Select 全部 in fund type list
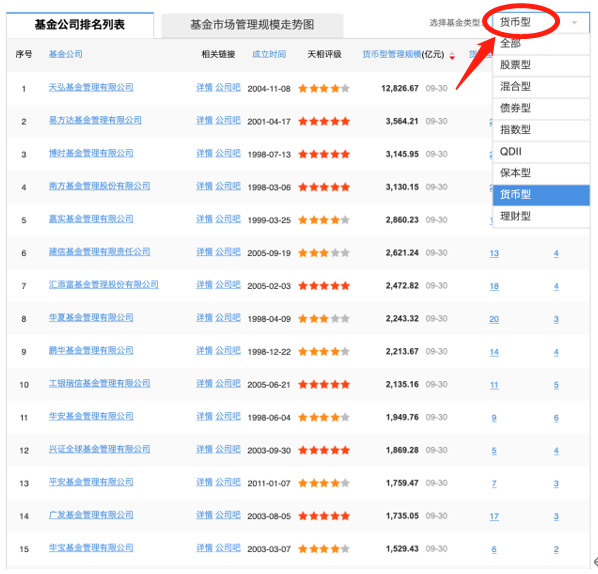The width and height of the screenshot is (598, 574). tap(541, 43)
